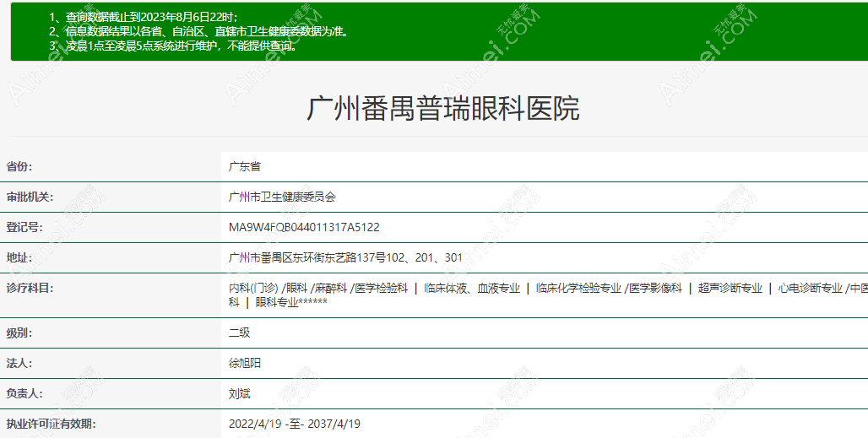Click the 眼科专业****** text

tap(291, 302)
